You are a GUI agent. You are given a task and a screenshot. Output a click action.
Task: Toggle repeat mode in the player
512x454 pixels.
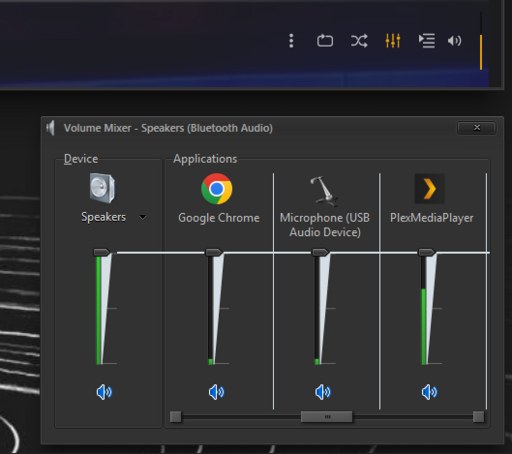325,41
